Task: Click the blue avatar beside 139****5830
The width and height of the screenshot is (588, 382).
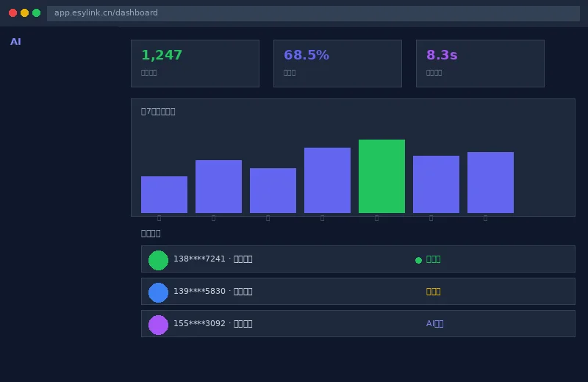Action: 158,292
